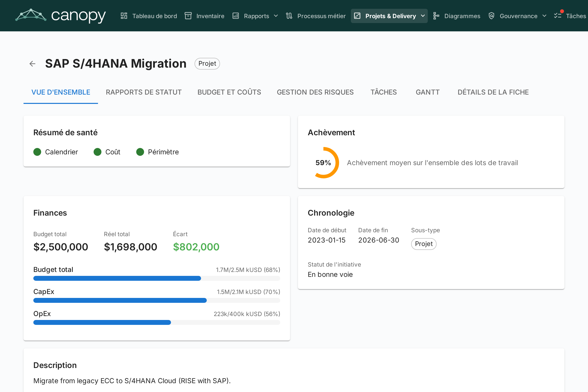Viewport: 588px width, 392px height.
Task: Click the CapEx progress bar
Action: click(x=157, y=301)
